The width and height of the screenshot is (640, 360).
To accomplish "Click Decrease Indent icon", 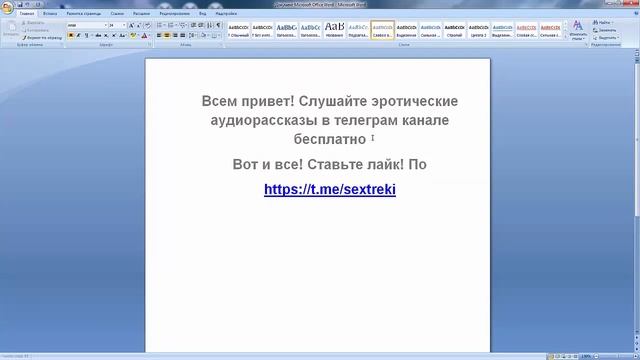I will [193, 25].
